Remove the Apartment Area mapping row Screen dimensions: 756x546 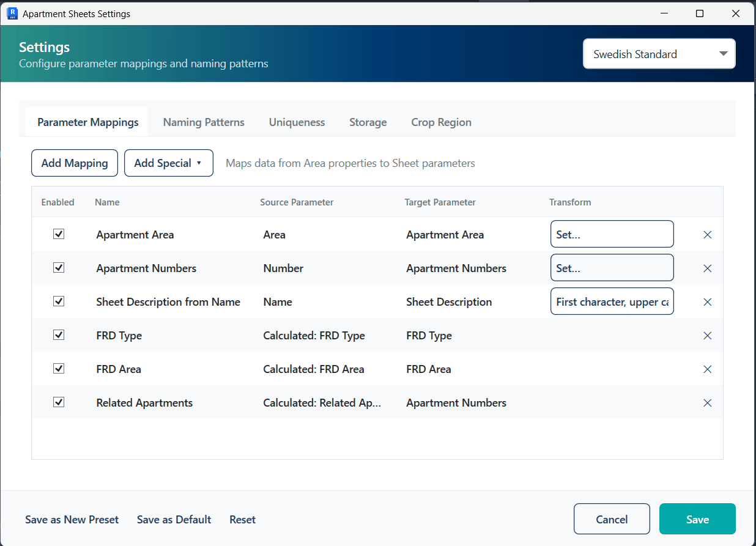click(x=708, y=235)
